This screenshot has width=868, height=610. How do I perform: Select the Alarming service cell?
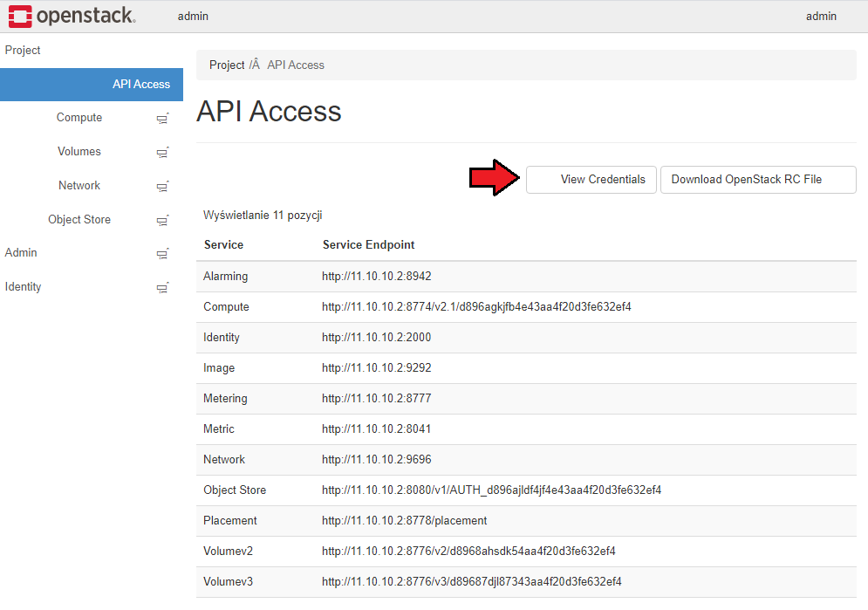tap(225, 277)
